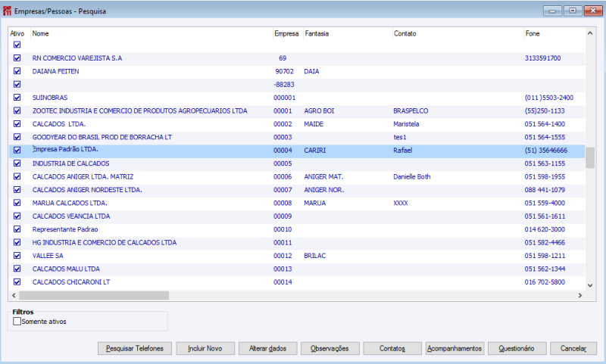Select CALCADOS ANIGER LTDA. MATRIZ row
The width and height of the screenshot is (606, 364).
297,176
